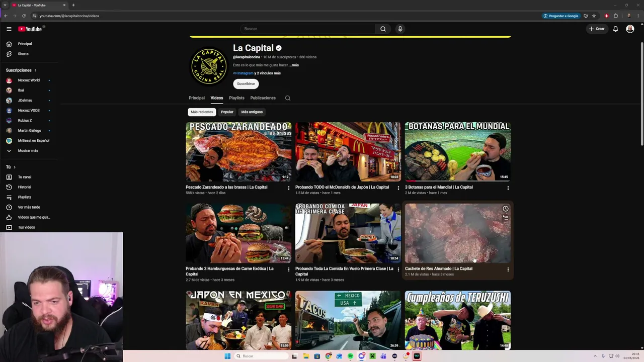Open Spotify from the taskbar
This screenshot has height=362, width=644.
coord(350,356)
